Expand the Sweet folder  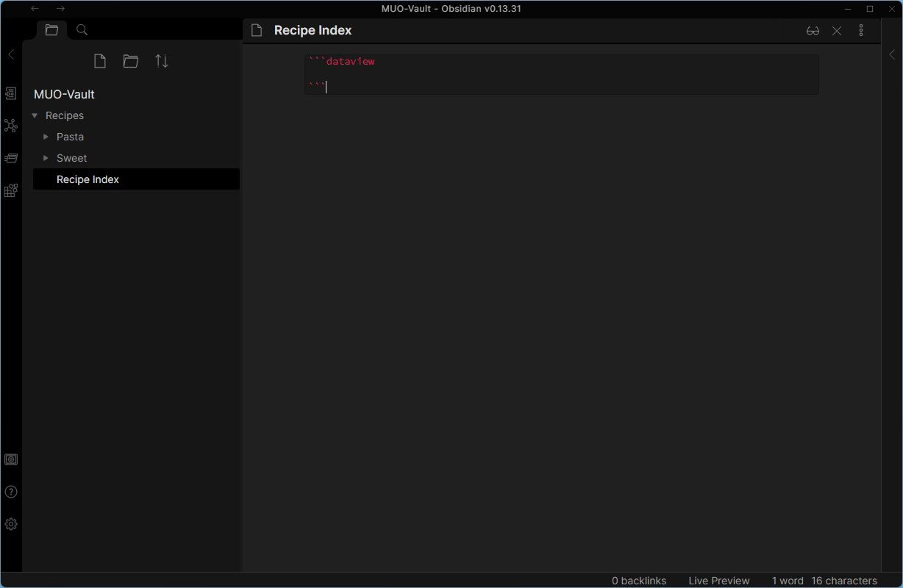(46, 158)
